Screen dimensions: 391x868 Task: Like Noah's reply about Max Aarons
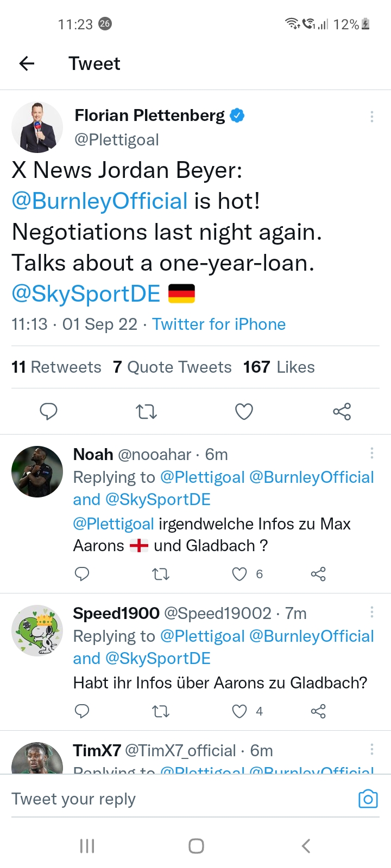239,574
